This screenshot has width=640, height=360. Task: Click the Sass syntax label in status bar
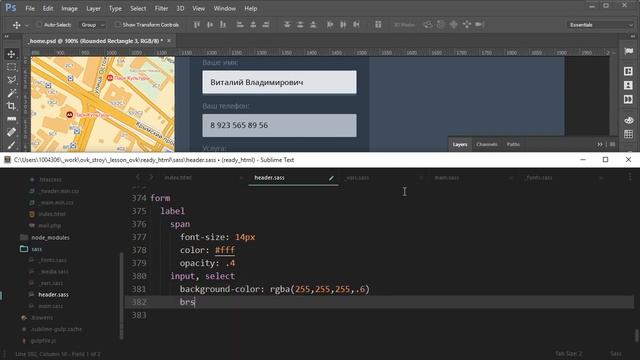point(616,353)
